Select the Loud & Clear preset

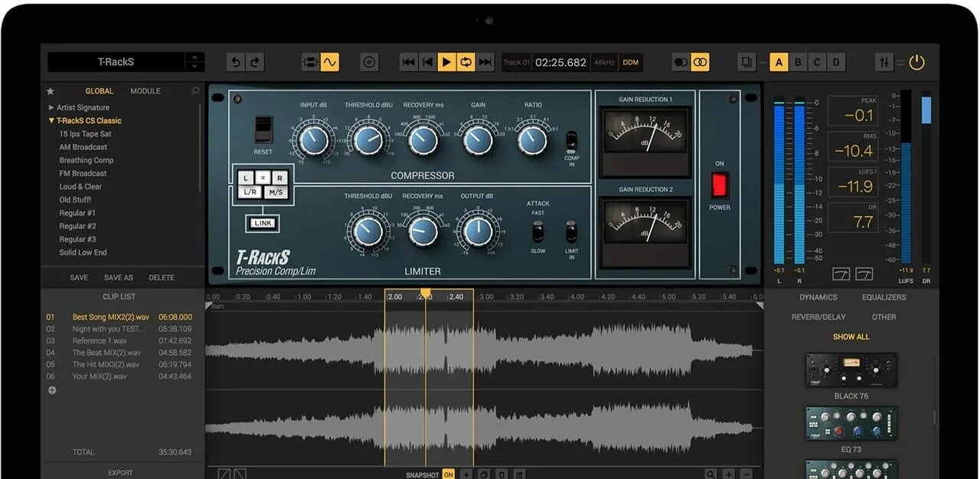point(80,186)
